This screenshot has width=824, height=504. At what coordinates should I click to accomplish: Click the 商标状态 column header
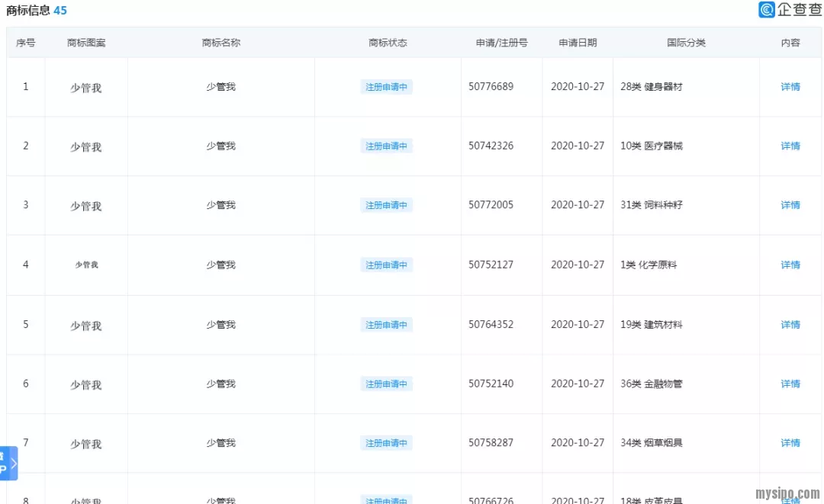(388, 43)
